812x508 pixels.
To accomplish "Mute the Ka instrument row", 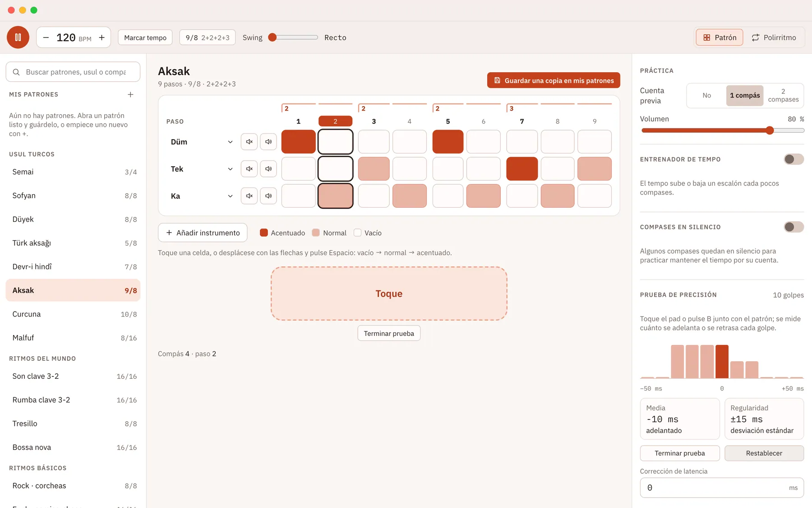I will (249, 196).
